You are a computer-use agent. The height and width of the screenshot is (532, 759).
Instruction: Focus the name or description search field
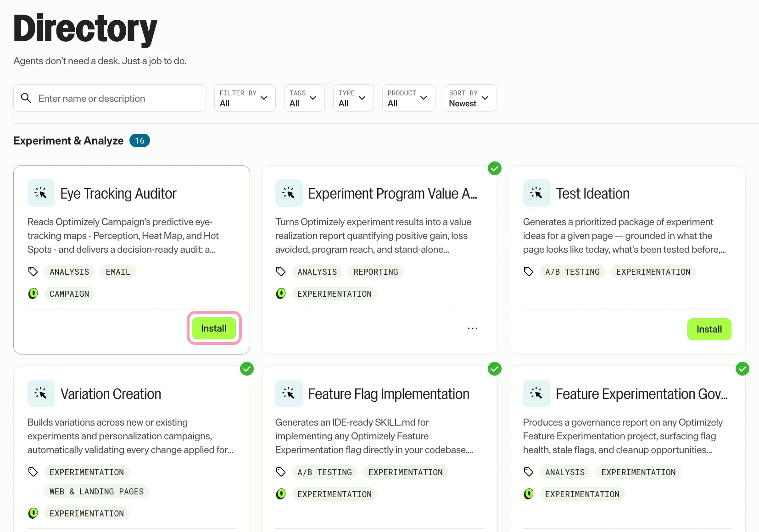pos(110,98)
